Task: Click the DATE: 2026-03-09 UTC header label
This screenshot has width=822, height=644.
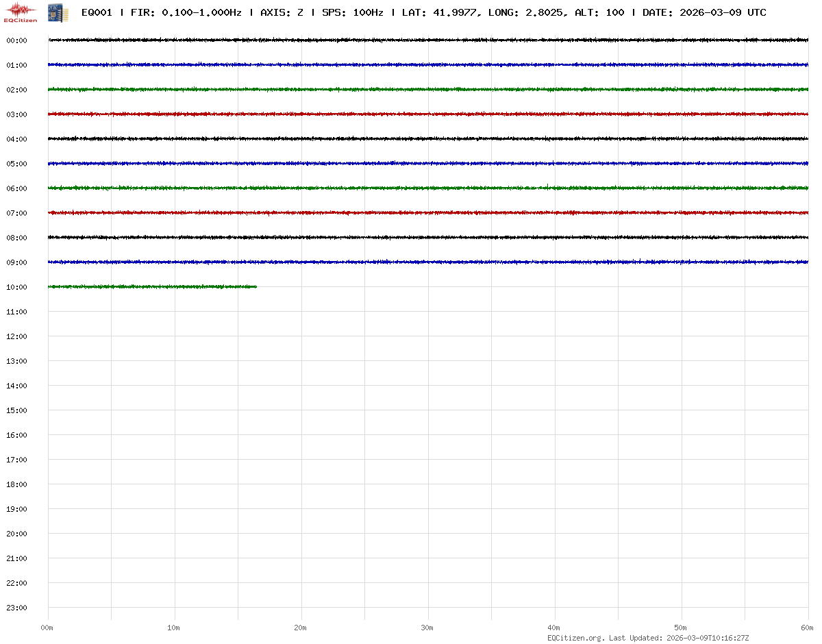Action: coord(704,12)
